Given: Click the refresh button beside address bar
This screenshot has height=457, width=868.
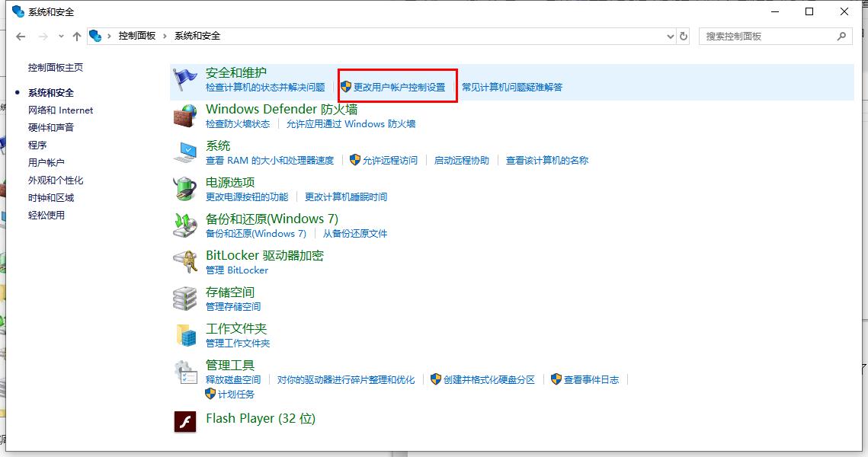Looking at the screenshot, I should 684,36.
